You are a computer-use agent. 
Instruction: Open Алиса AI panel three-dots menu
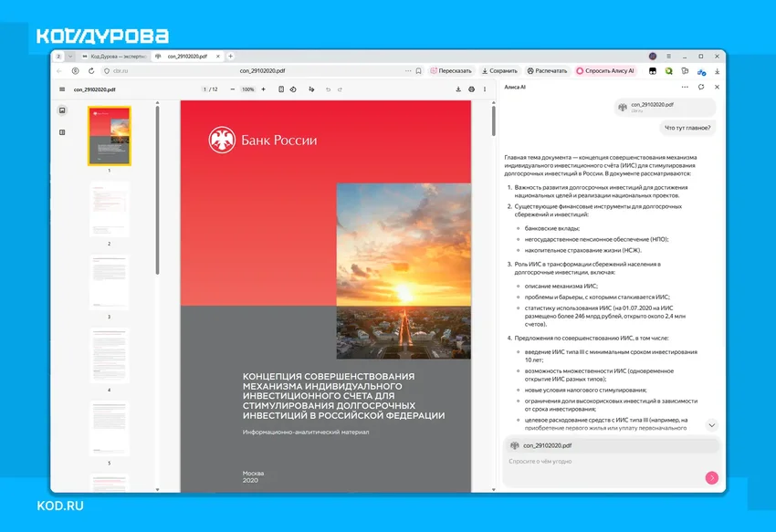click(685, 87)
